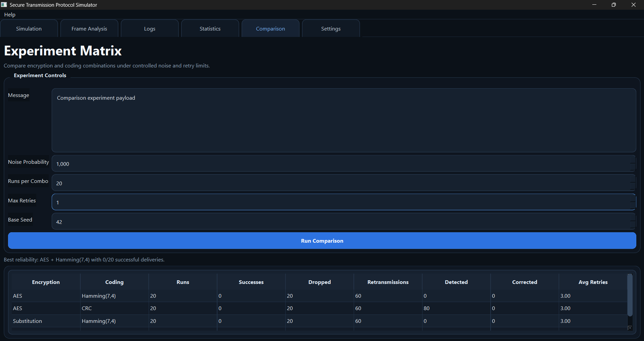The width and height of the screenshot is (644, 341).
Task: Click the Detected column header
Action: pyautogui.click(x=456, y=282)
